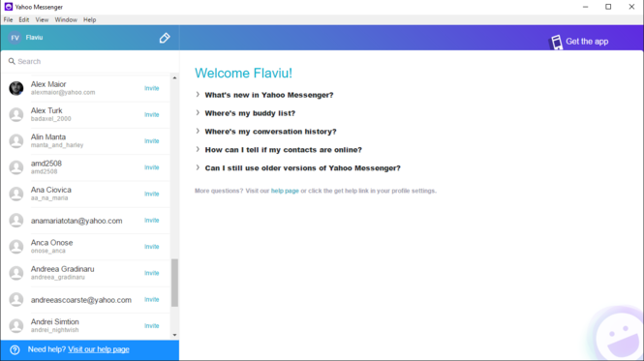644x361 pixels.
Task: Open the Help menu
Action: pos(89,19)
